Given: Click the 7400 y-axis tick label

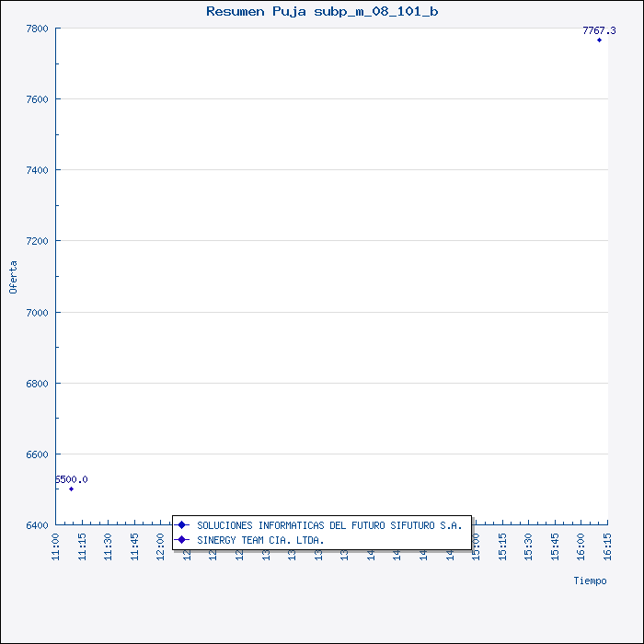Looking at the screenshot, I should coord(37,170).
